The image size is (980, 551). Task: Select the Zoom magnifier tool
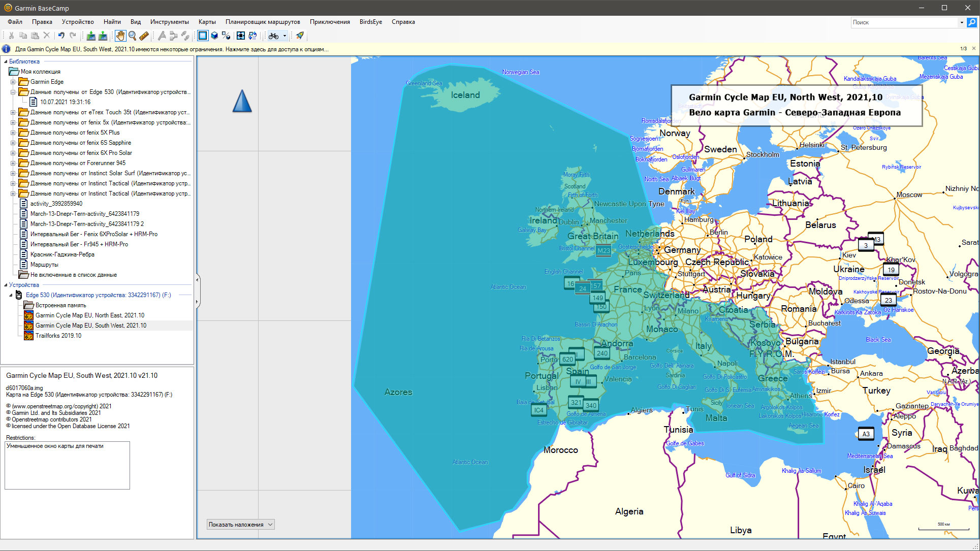click(x=132, y=36)
